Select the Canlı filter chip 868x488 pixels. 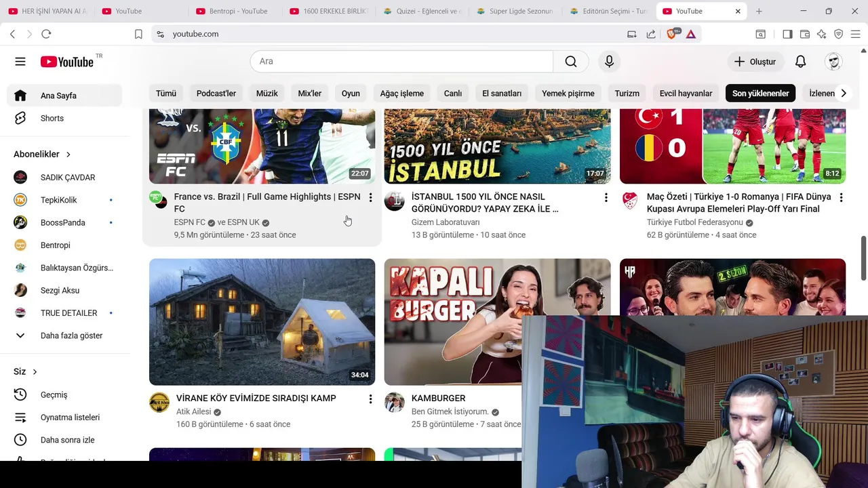[x=453, y=94]
